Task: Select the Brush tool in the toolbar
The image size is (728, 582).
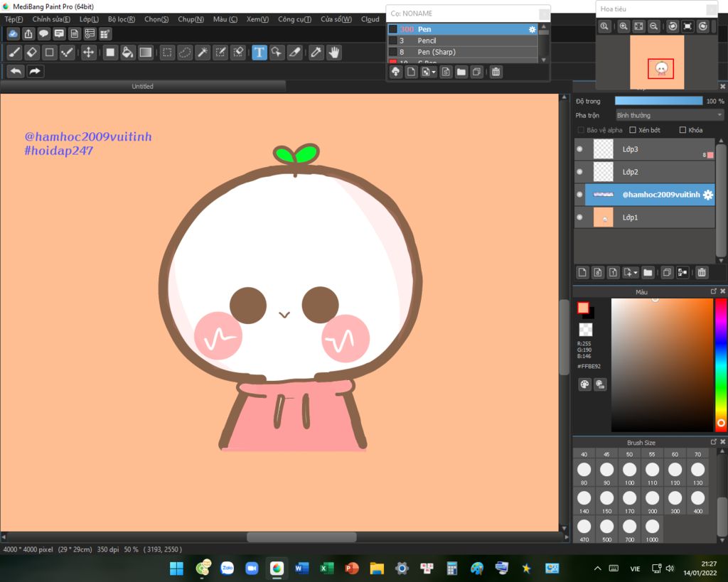Action: point(14,53)
